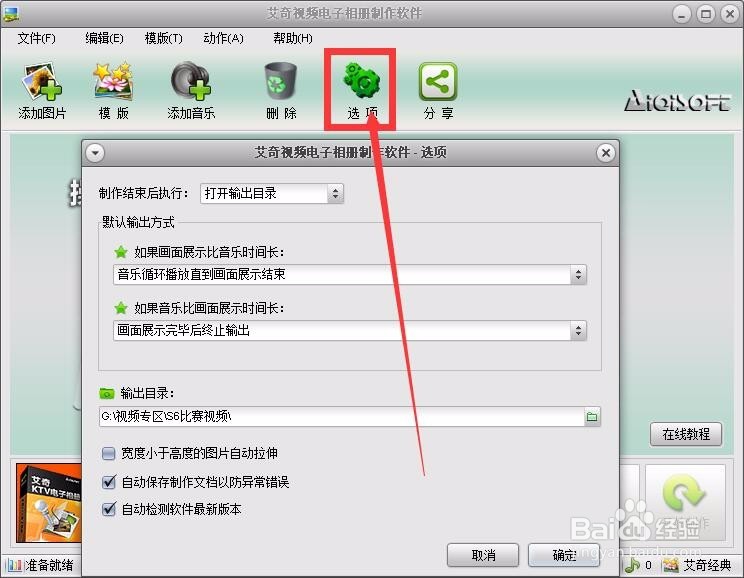This screenshot has width=744, height=578.
Task: Click the 删除 trash bin icon
Action: pos(281,81)
